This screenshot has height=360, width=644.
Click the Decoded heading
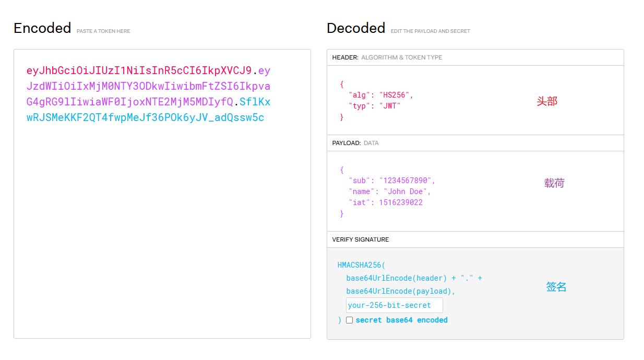coord(356,28)
